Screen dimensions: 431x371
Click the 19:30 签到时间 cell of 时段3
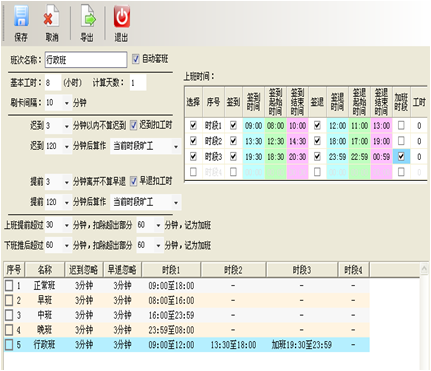(x=254, y=157)
